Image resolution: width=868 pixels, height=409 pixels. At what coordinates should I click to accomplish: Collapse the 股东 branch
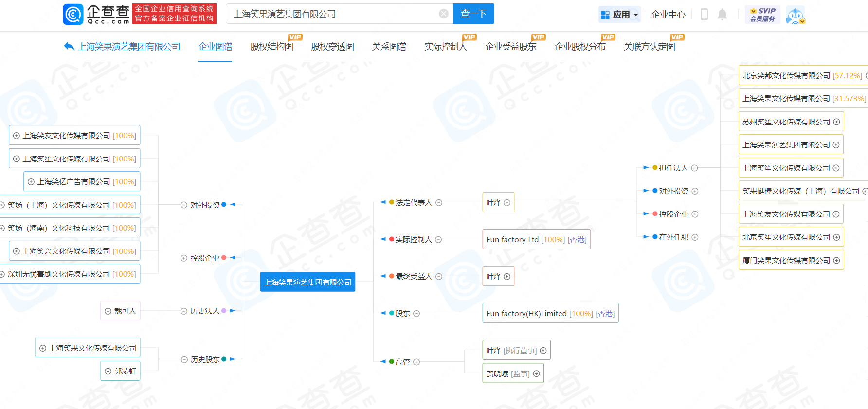click(x=416, y=314)
